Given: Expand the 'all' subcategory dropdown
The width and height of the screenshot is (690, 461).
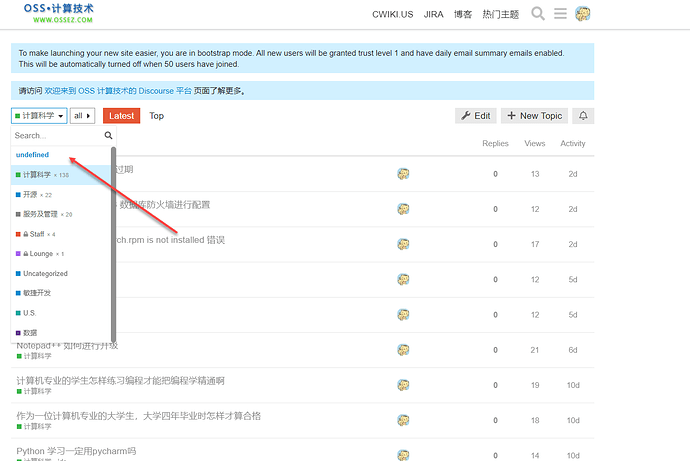Looking at the screenshot, I should [x=82, y=116].
